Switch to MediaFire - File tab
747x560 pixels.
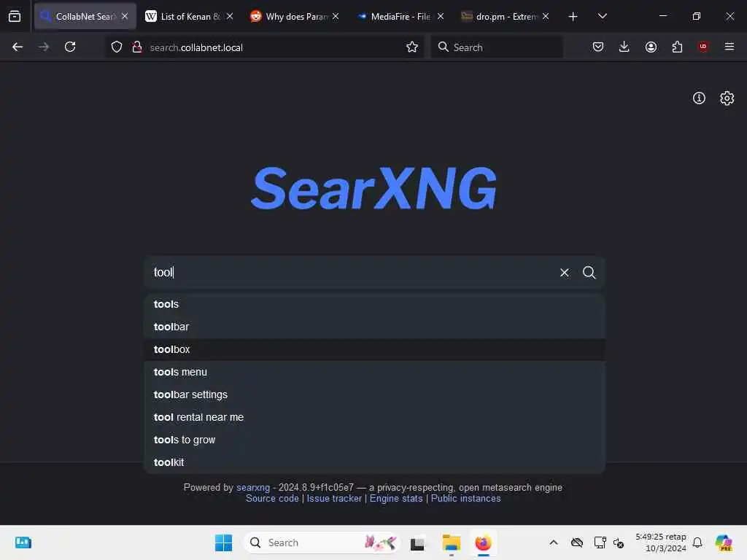[400, 16]
